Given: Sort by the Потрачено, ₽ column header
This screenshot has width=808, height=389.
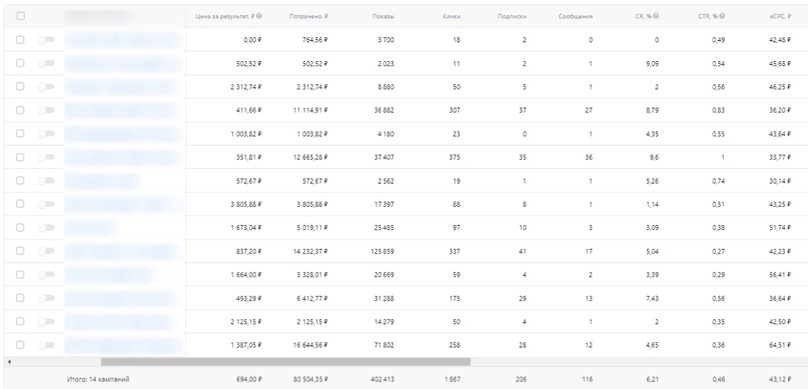Looking at the screenshot, I should point(309,16).
